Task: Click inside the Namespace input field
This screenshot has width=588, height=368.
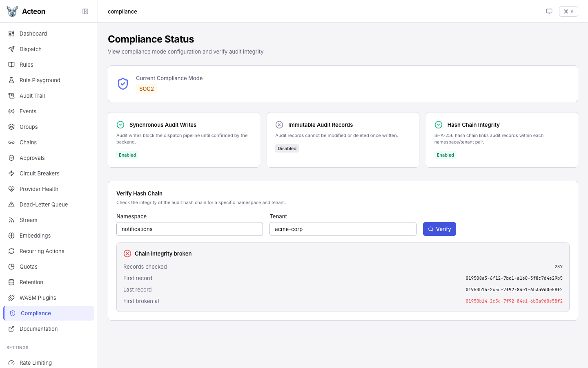Action: (x=189, y=229)
